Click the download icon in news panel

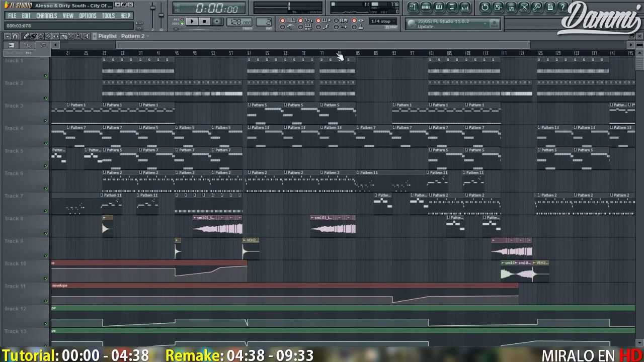tap(495, 24)
